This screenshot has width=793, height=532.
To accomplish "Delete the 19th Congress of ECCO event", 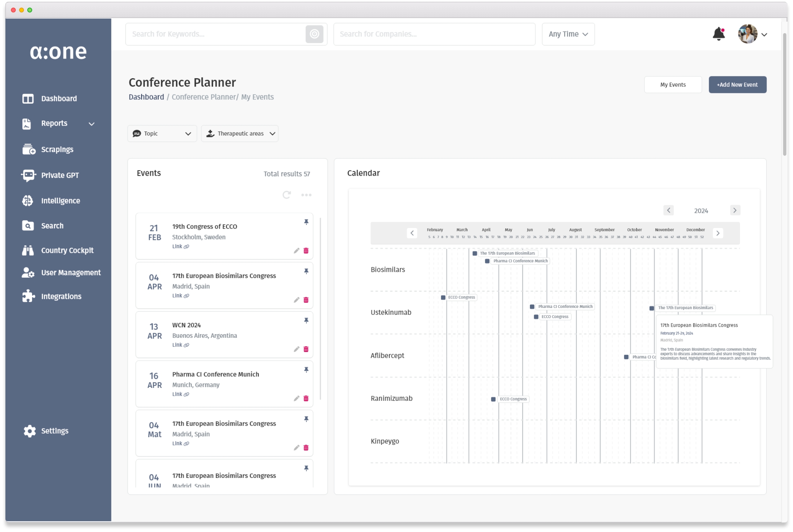I will [306, 251].
